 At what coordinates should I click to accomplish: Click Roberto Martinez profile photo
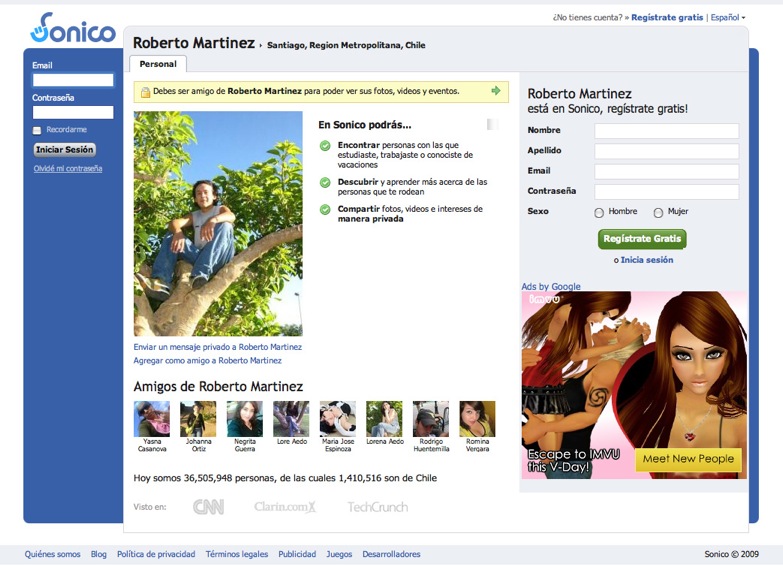click(x=218, y=223)
